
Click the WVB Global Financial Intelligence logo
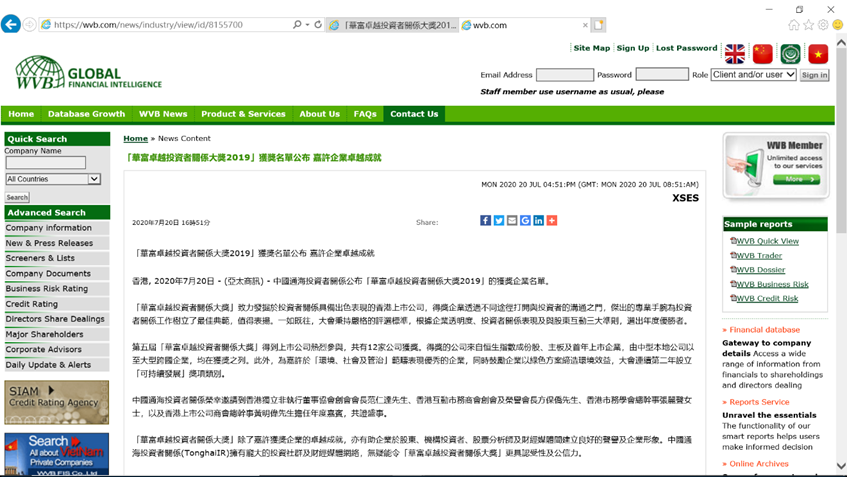tap(89, 72)
